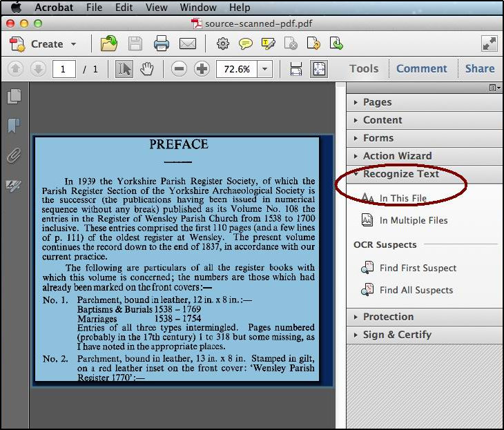
Task: Open the Window menu
Action: (x=198, y=8)
